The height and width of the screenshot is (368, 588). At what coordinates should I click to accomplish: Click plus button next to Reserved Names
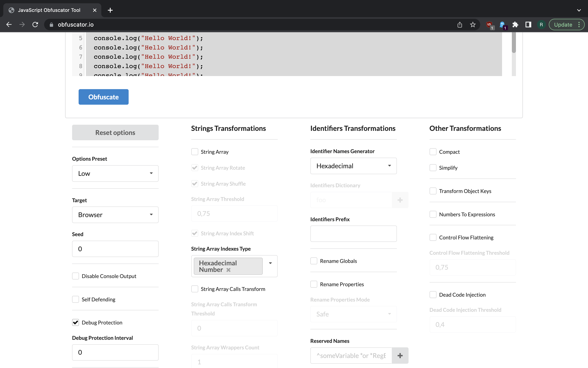click(x=400, y=356)
